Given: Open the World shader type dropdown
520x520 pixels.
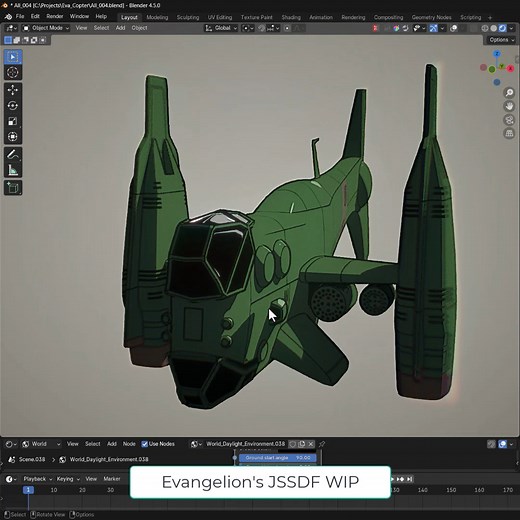Looking at the screenshot, I should 41,444.
